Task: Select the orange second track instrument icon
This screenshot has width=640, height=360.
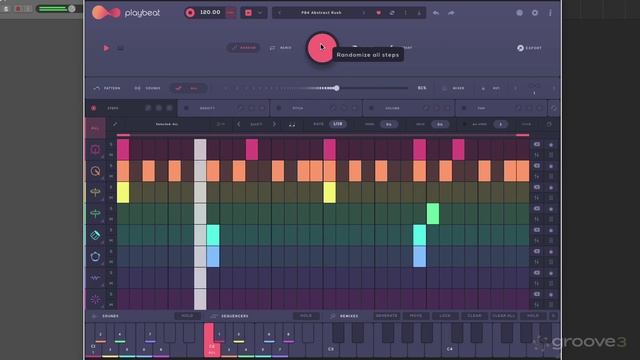Action: pyautogui.click(x=95, y=171)
